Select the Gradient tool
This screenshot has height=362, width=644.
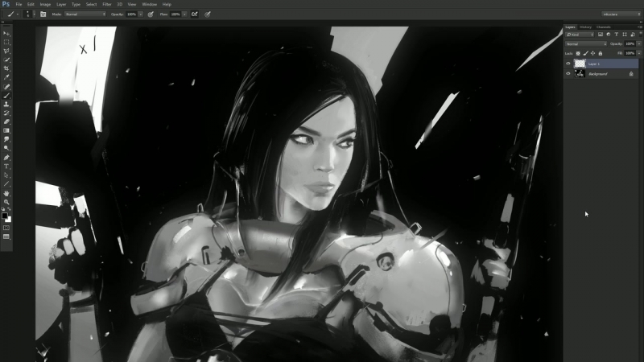pos(6,130)
